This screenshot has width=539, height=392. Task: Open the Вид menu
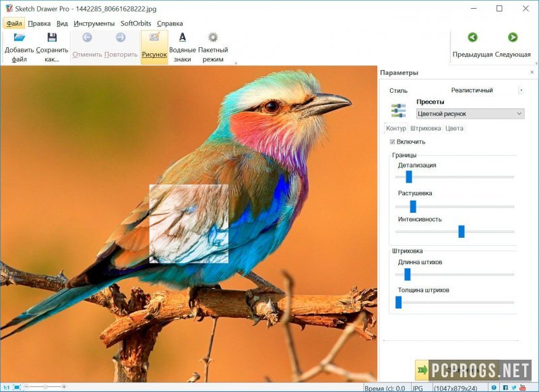[x=62, y=24]
